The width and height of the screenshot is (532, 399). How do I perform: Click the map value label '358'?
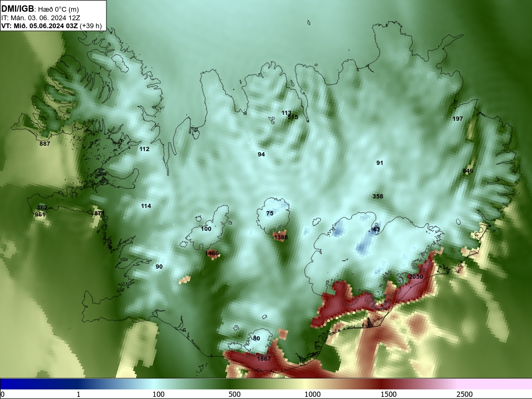point(378,196)
